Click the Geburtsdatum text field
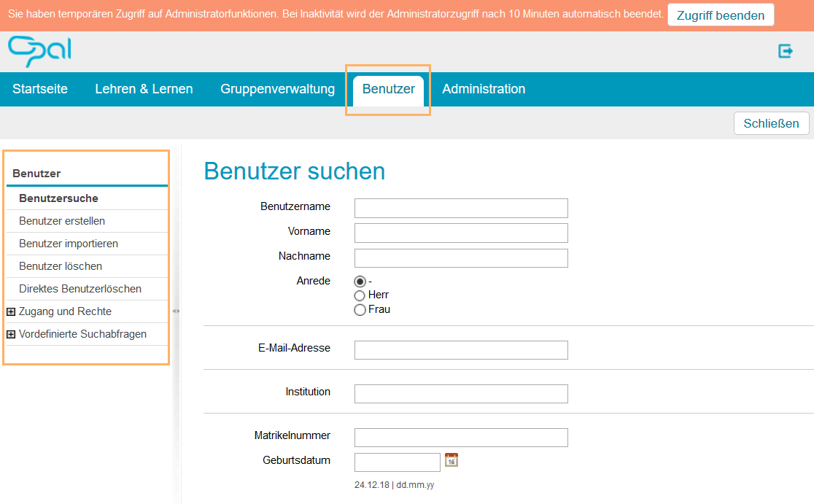The width and height of the screenshot is (814, 504). click(397, 460)
